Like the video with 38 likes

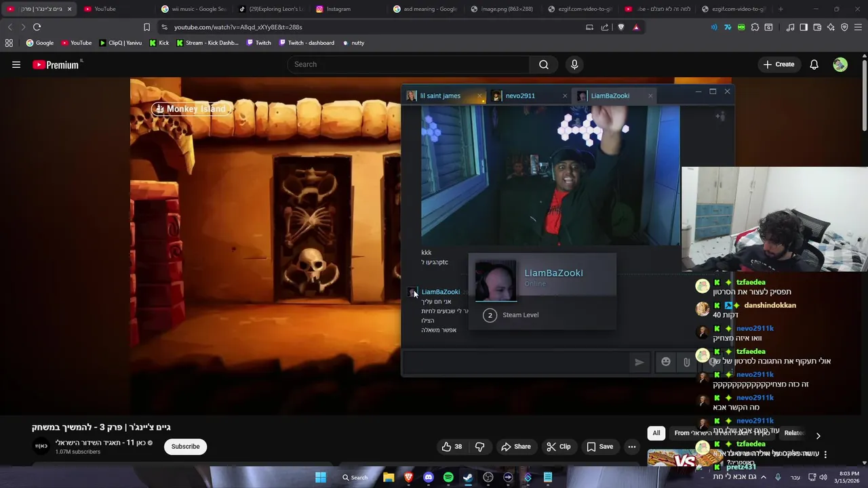click(452, 447)
